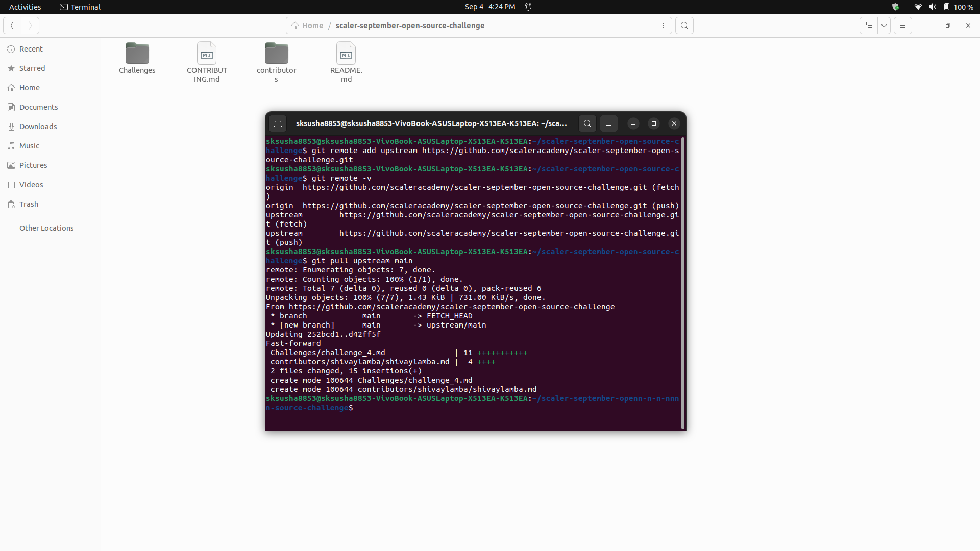The image size is (980, 551).
Task: Navigate to Home via breadcrumb link
Action: pos(312,25)
